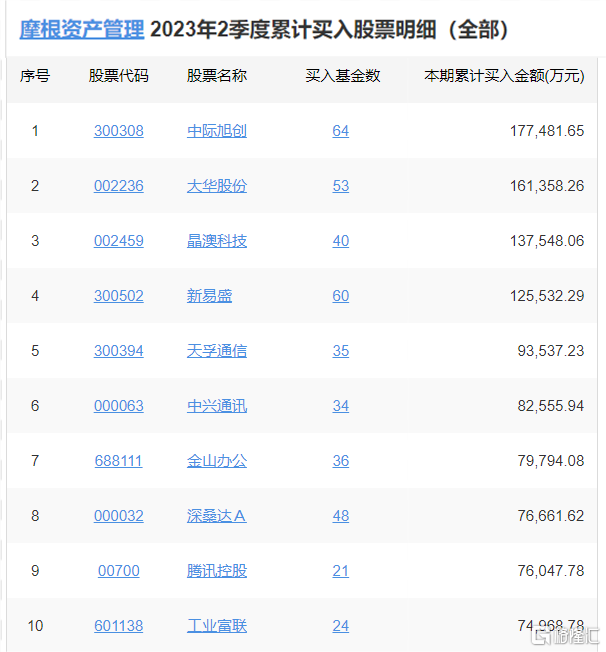Click the 序号 column header
This screenshot has width=606, height=652.
(35, 76)
